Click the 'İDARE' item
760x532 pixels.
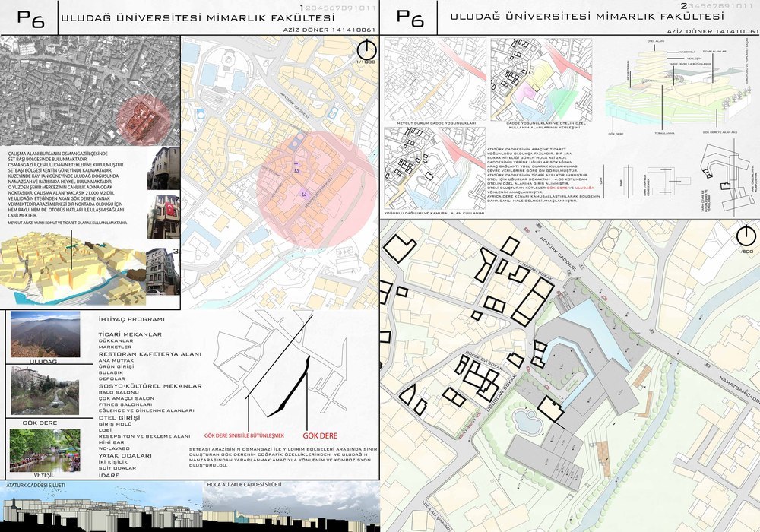point(109,475)
